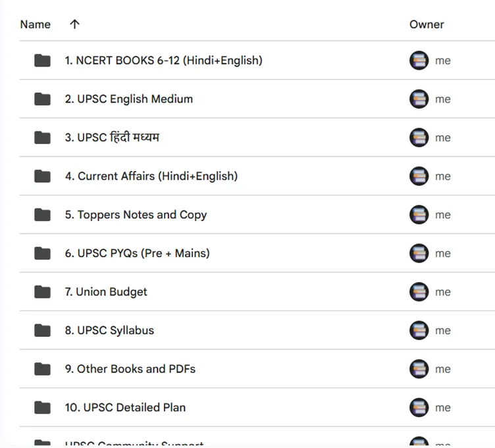
Task: Select the 7. Union Budget folder name
Action: (x=106, y=292)
